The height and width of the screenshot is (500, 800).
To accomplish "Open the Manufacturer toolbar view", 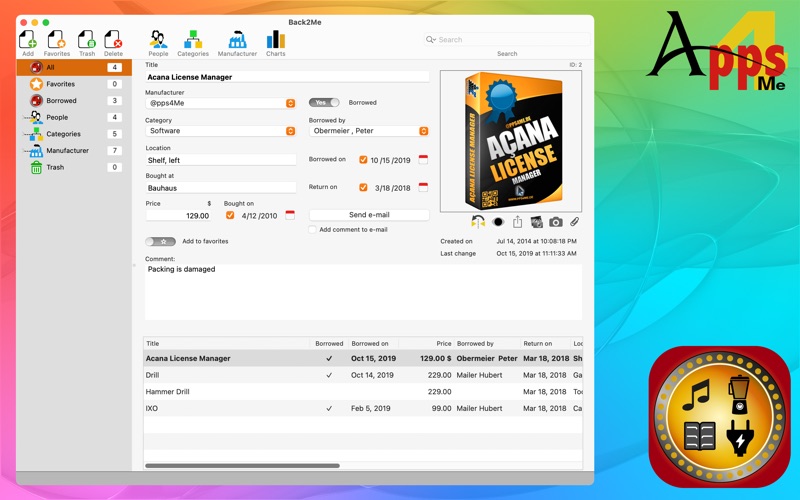I will [237, 40].
